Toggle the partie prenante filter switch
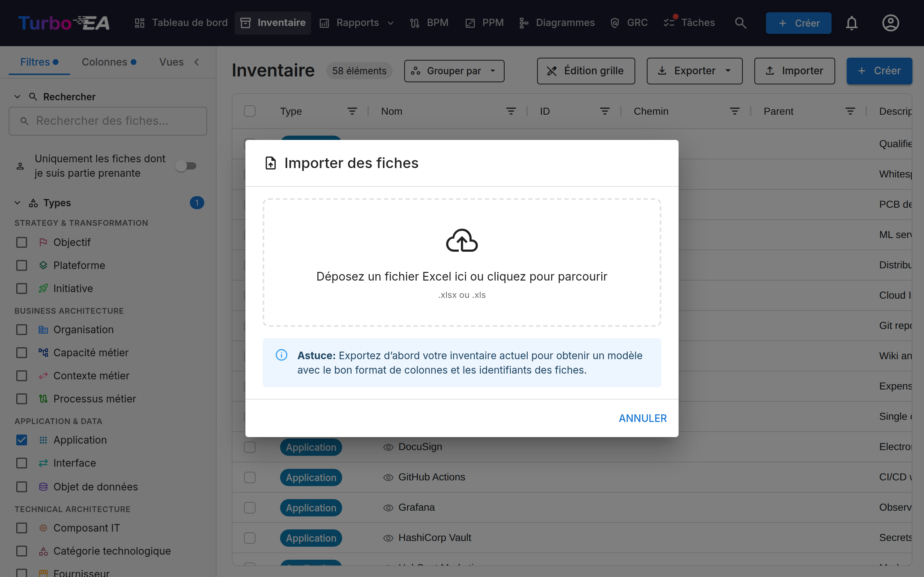This screenshot has height=577, width=924. [186, 166]
